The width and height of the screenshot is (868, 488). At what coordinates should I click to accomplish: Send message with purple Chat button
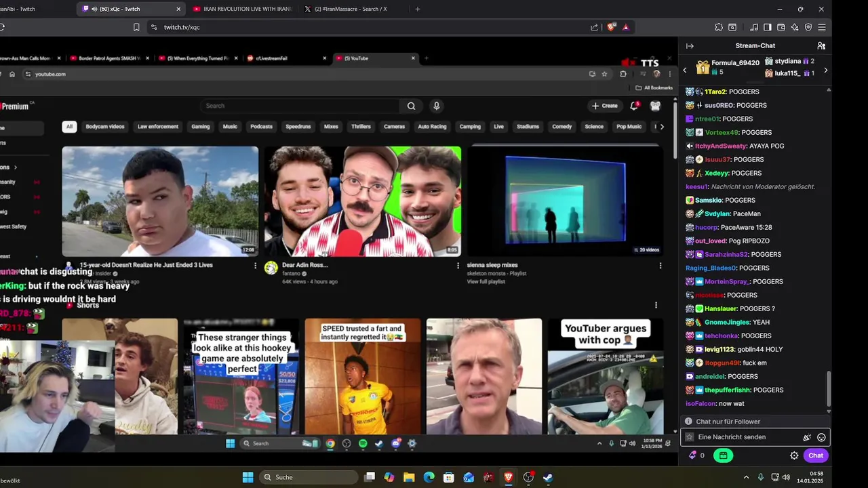816,455
